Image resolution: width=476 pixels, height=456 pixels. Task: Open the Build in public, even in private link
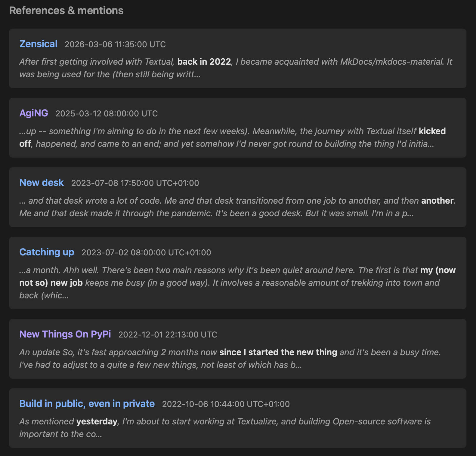tap(87, 404)
